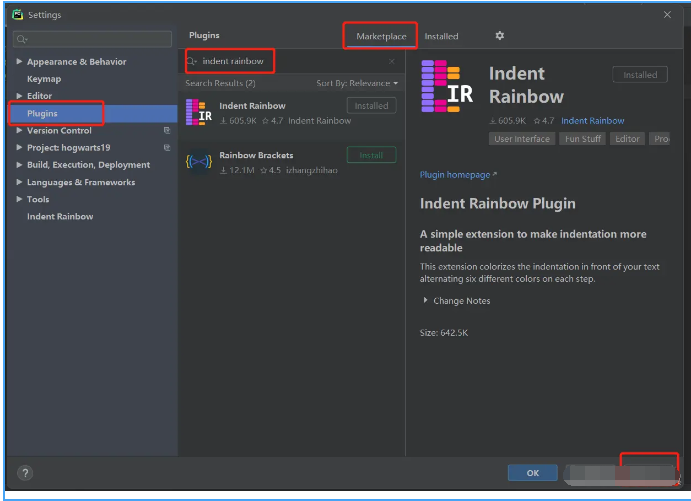Click the 'Indent Rainbow Plugin' heading

(498, 204)
